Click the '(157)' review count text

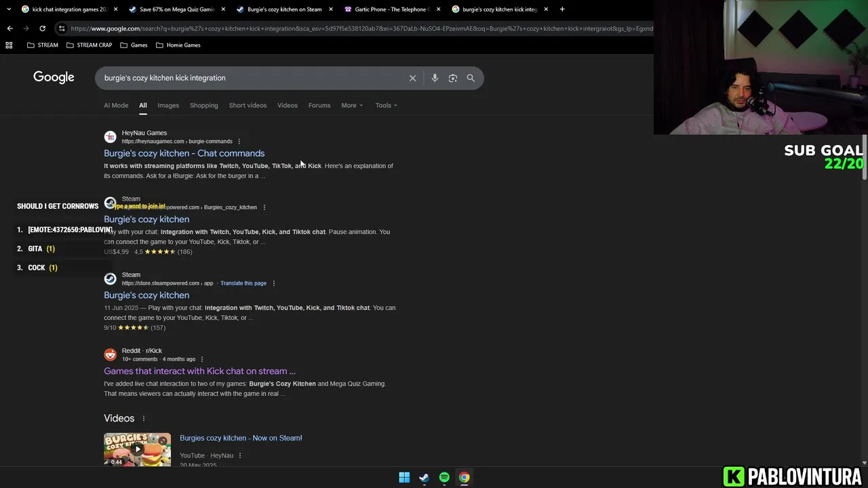(158, 328)
